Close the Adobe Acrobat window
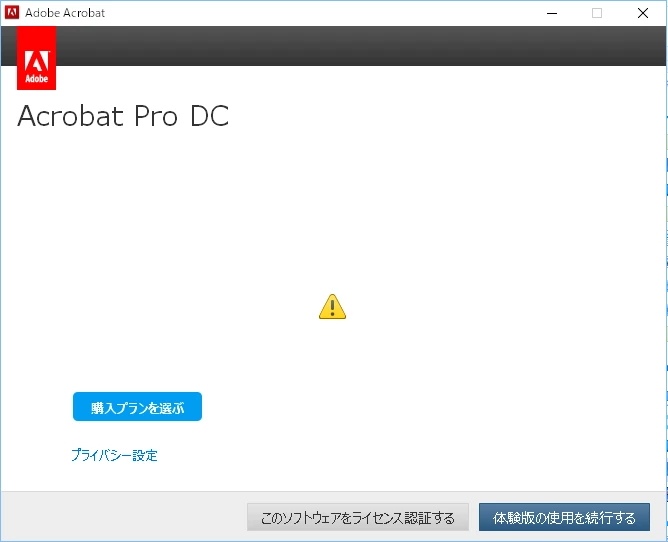This screenshot has width=668, height=542. 643,13
